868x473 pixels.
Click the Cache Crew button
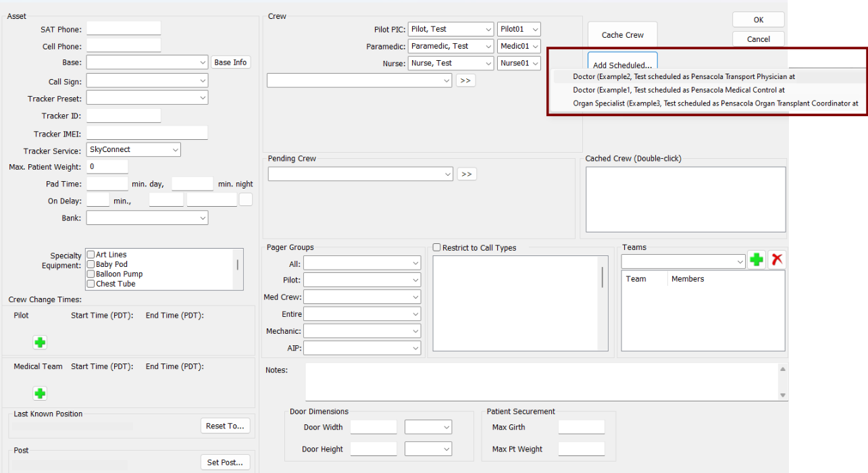pos(623,35)
